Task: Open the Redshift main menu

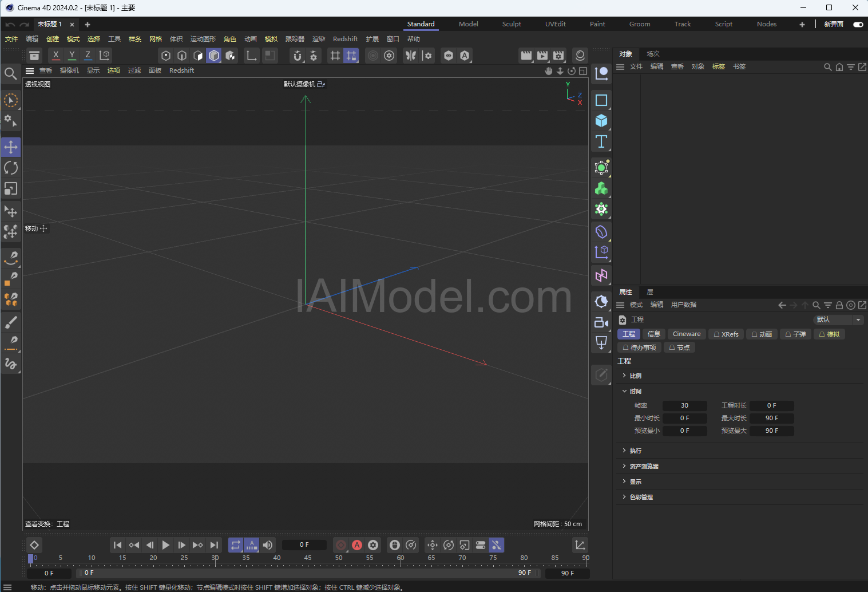Action: coord(345,40)
